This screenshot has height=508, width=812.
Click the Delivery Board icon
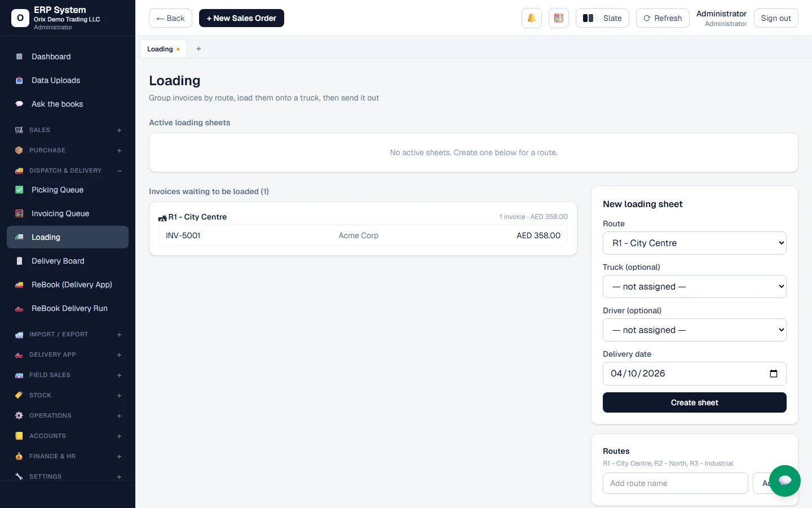pos(19,261)
